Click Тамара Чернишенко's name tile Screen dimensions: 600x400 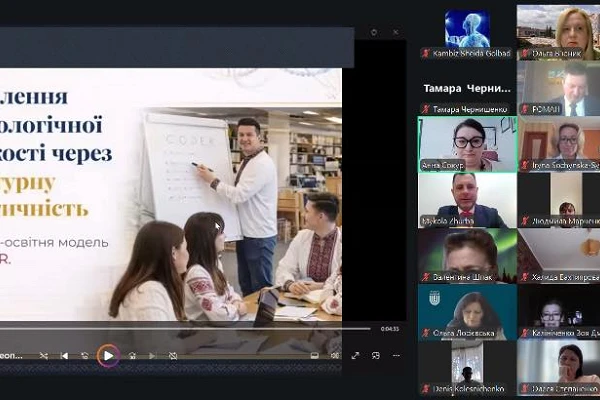point(466,88)
